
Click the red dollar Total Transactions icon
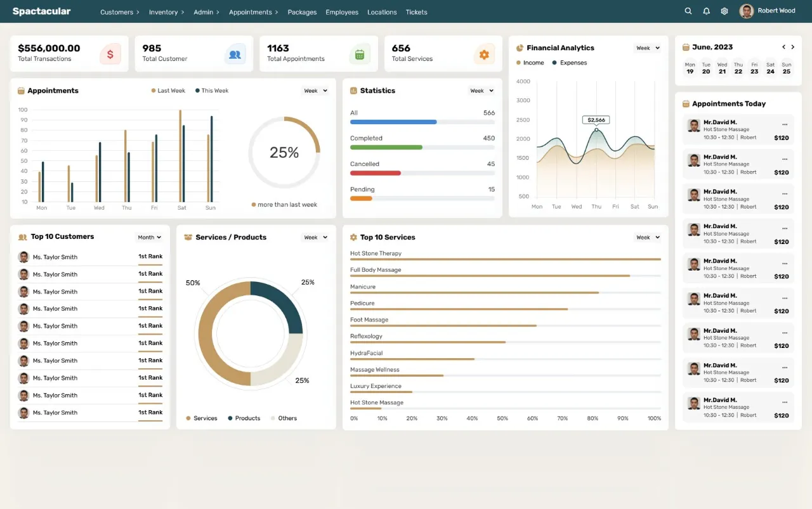110,55
